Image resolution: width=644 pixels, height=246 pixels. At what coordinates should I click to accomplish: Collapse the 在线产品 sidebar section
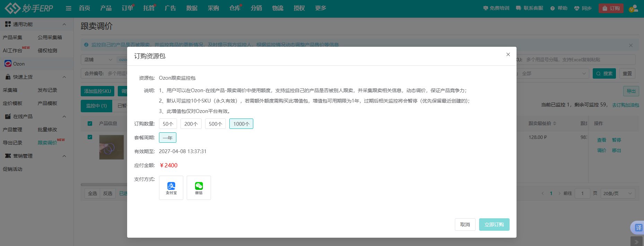click(x=64, y=116)
